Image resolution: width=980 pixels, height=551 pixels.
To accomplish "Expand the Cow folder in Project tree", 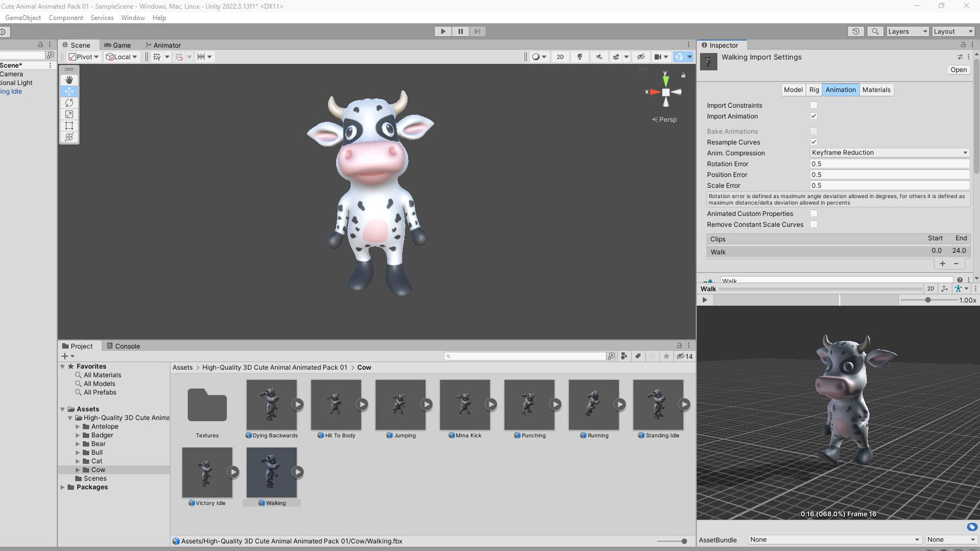I will [78, 470].
